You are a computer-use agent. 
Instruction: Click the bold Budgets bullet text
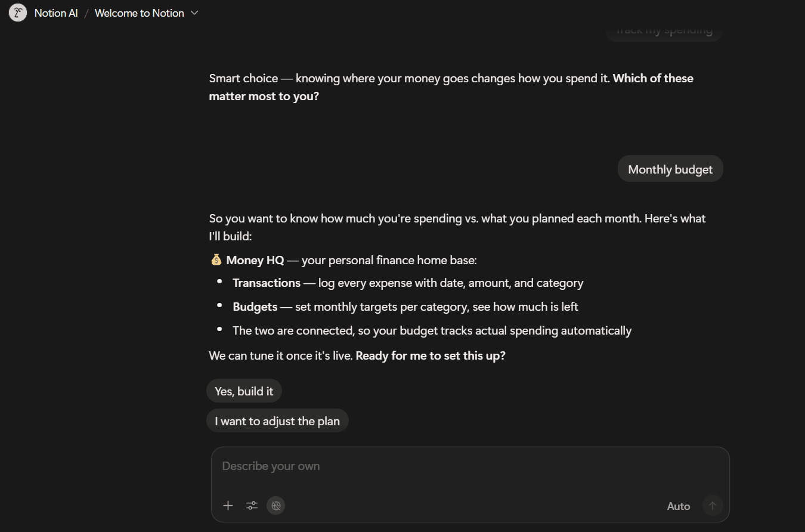click(255, 307)
